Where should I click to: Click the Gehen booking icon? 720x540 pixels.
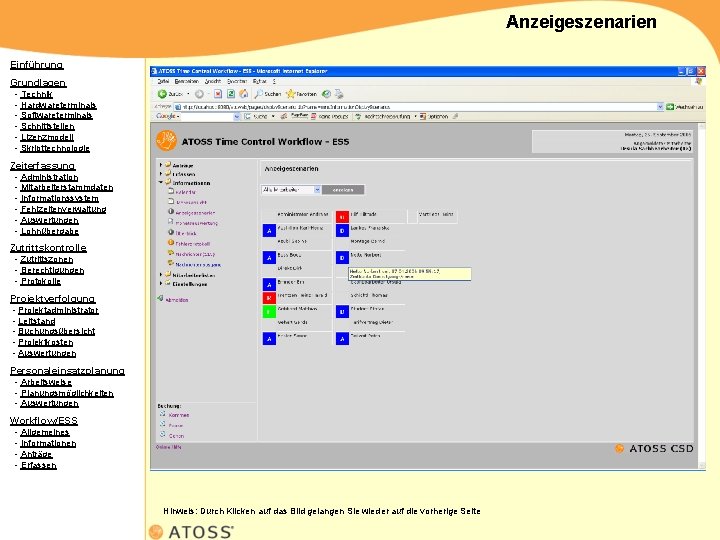(x=163, y=435)
